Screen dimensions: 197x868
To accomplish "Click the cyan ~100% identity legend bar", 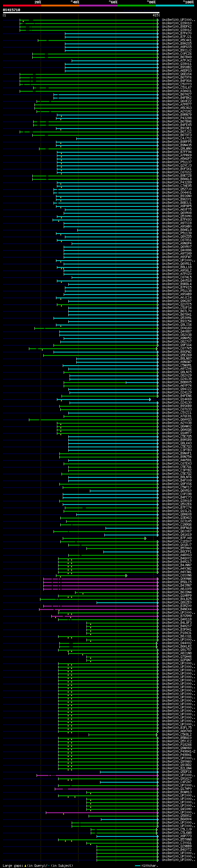I will click(175, 6).
